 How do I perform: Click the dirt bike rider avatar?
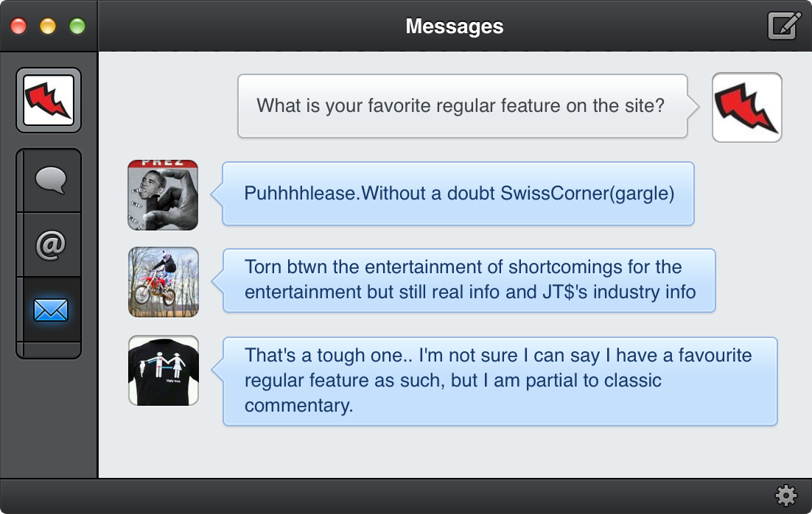click(163, 282)
